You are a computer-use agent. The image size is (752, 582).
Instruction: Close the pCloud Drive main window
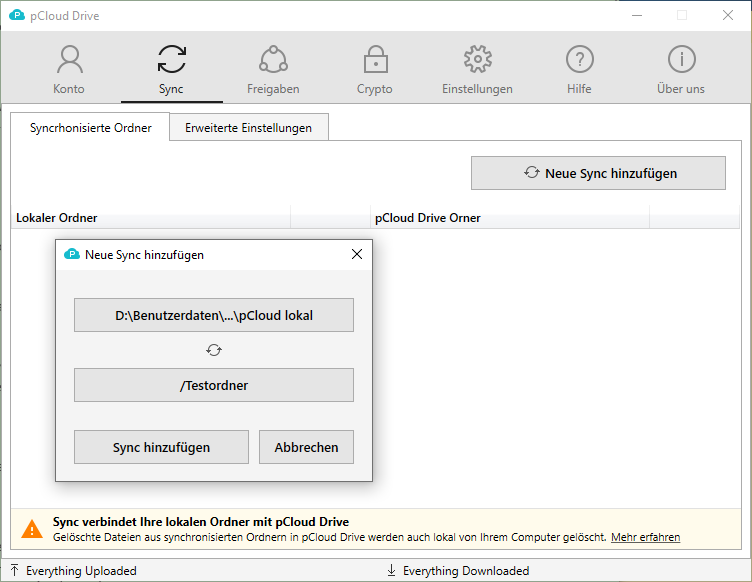728,15
